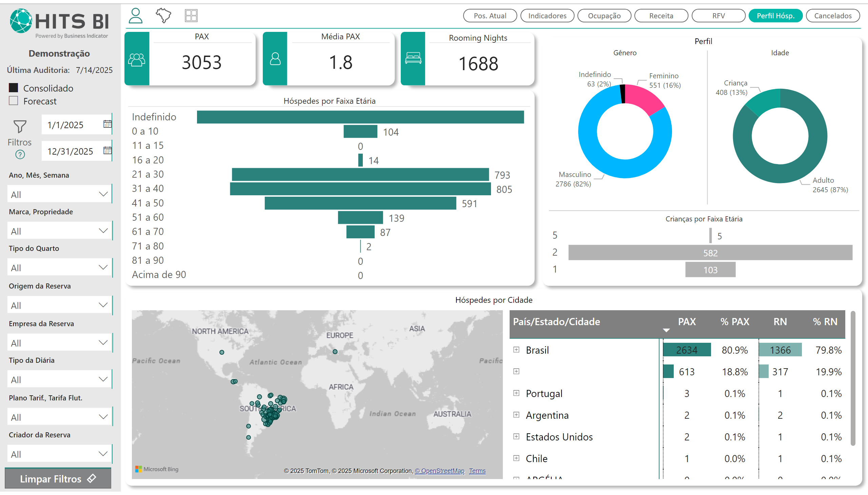Open the filters help question-mark icon
Image resolution: width=868 pixels, height=495 pixels.
(x=20, y=155)
